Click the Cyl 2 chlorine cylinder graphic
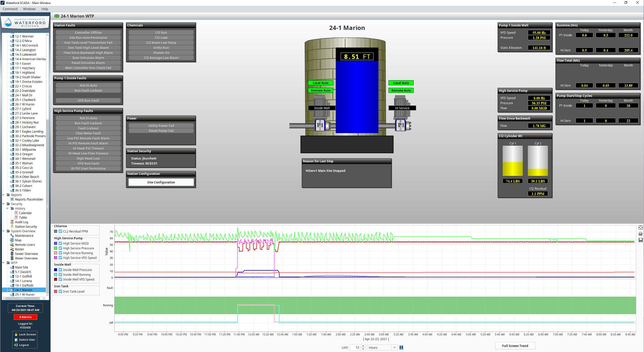Screen dimensions: 644x352 click(x=538, y=161)
